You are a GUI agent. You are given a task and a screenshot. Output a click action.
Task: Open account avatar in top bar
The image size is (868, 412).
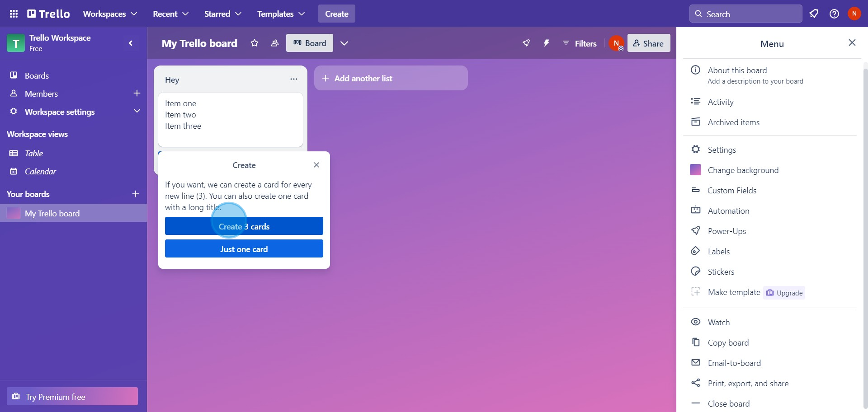pyautogui.click(x=854, y=14)
